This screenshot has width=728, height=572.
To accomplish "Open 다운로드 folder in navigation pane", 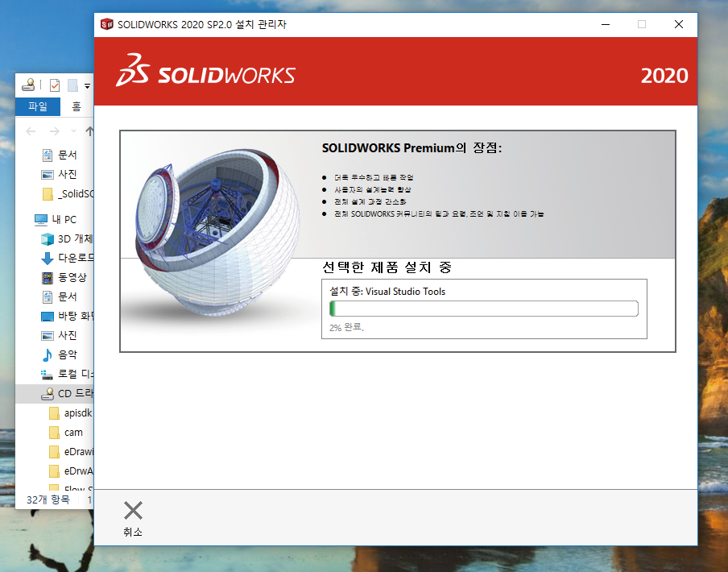I will (x=67, y=258).
